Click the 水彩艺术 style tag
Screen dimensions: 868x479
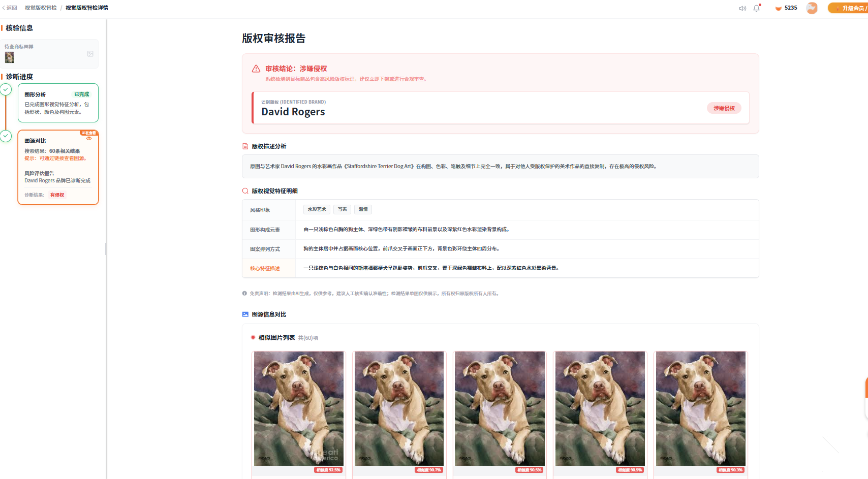coord(317,209)
